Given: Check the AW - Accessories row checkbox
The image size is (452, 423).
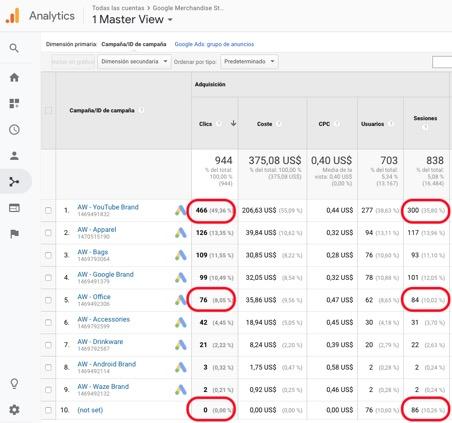Looking at the screenshot, I should (48, 322).
